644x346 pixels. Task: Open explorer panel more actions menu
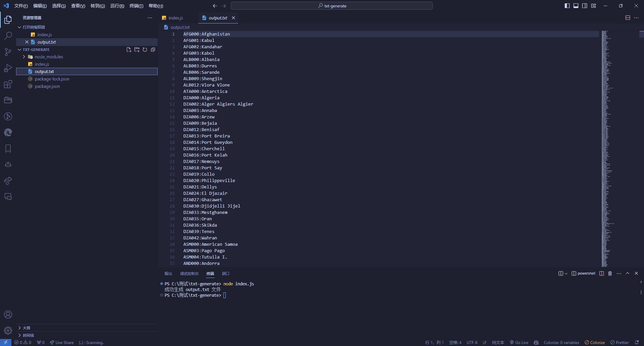(150, 18)
